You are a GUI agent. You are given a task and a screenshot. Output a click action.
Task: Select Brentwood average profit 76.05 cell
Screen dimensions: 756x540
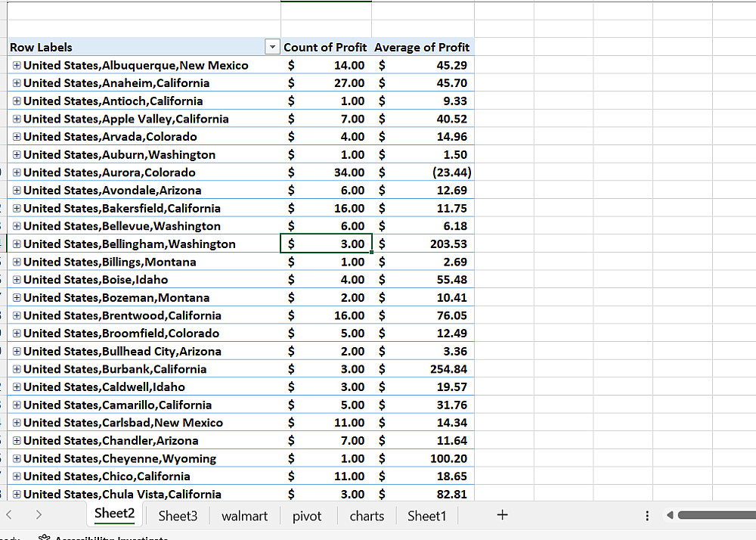point(423,315)
